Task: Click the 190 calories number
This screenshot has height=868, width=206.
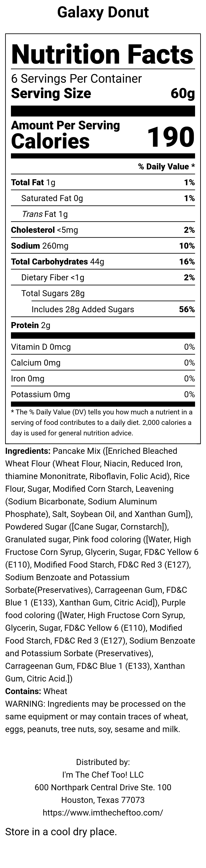Action: pos(171,137)
